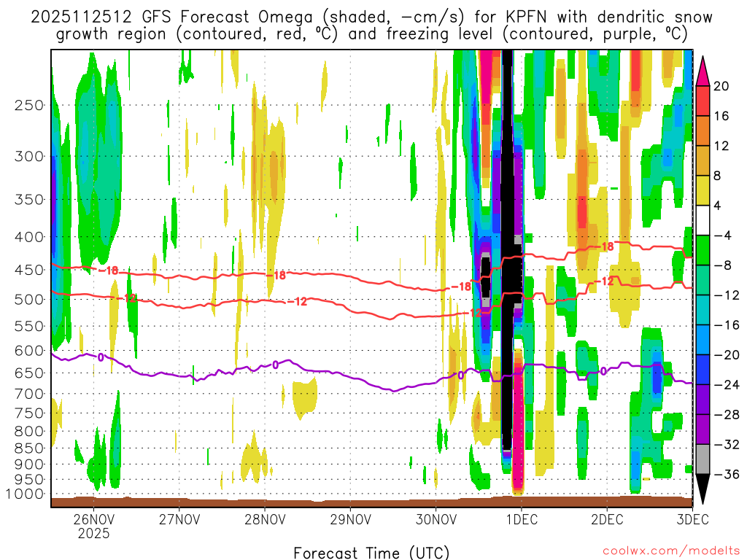Click the purple 0 label near 2DEC
The width and height of the screenshot is (747, 560).
[x=603, y=371]
